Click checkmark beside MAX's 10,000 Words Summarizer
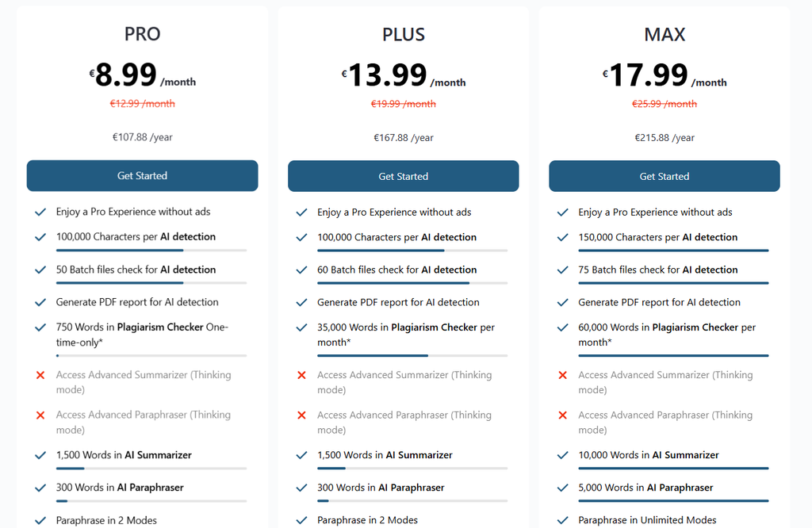Image resolution: width=812 pixels, height=528 pixels. [562, 456]
